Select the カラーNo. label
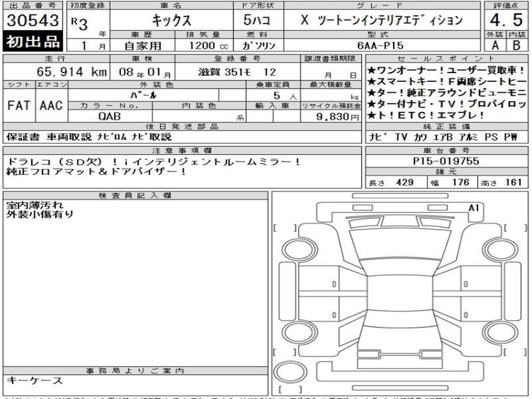 point(110,106)
